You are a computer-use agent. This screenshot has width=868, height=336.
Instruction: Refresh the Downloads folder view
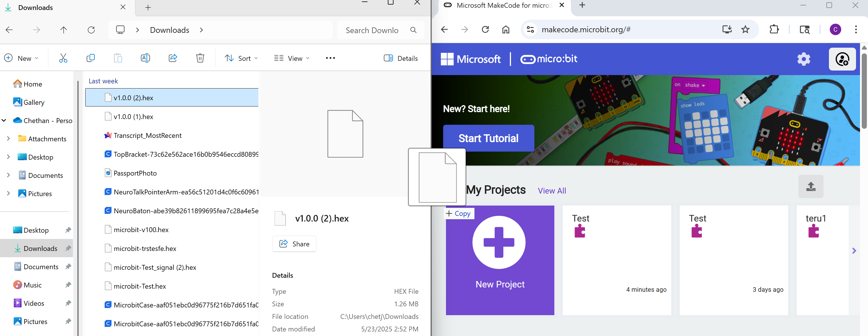click(x=91, y=30)
